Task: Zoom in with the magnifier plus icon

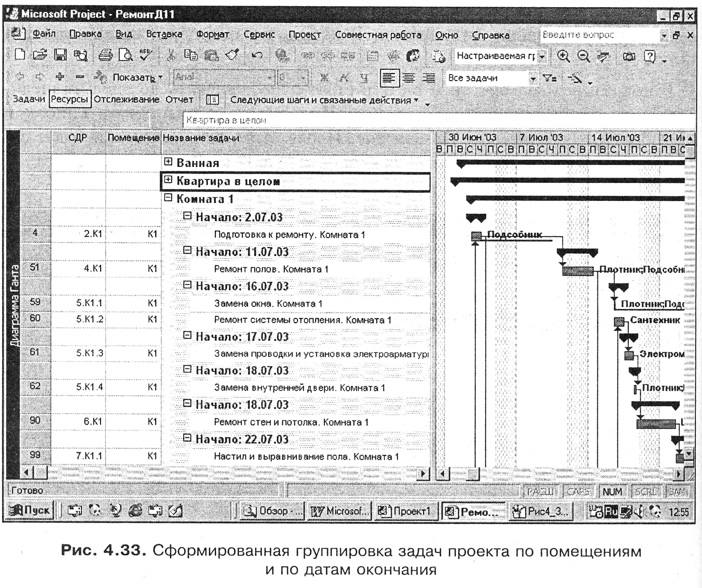Action: point(563,56)
